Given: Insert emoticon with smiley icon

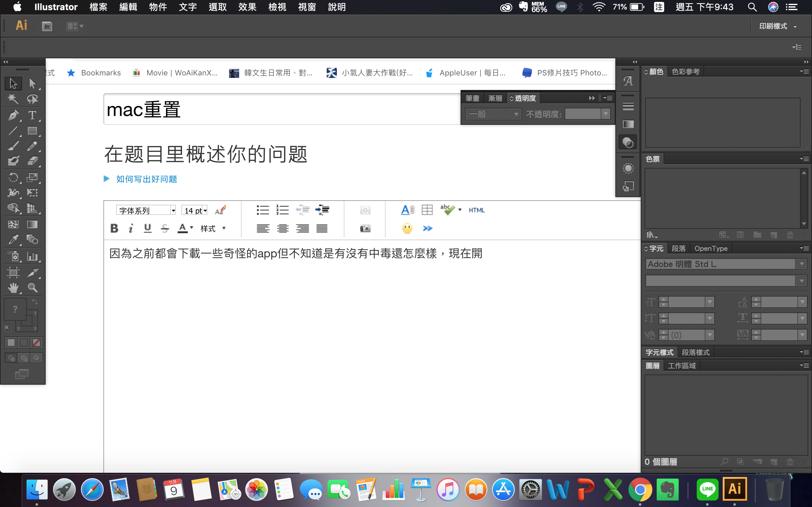Looking at the screenshot, I should click(407, 228).
